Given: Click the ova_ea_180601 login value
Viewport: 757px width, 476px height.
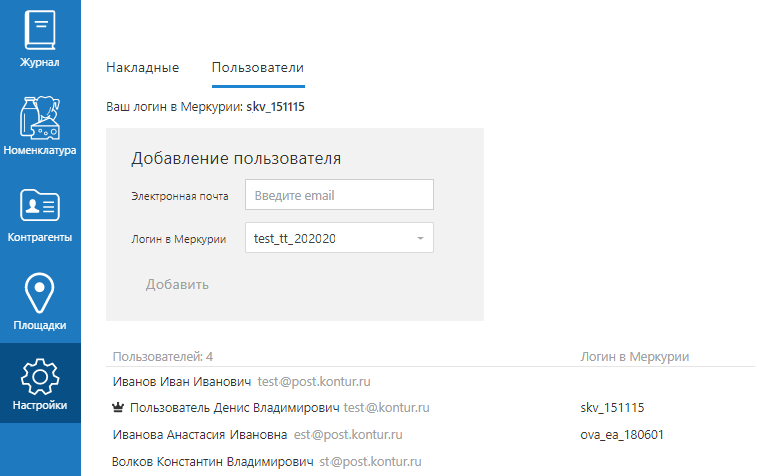Looking at the screenshot, I should pos(622,435).
